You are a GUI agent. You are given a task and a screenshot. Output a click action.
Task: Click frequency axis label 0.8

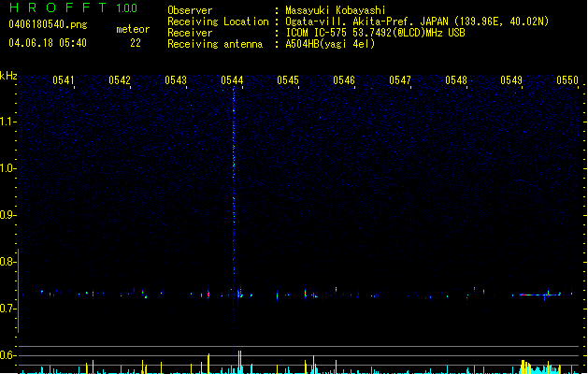tap(7, 262)
